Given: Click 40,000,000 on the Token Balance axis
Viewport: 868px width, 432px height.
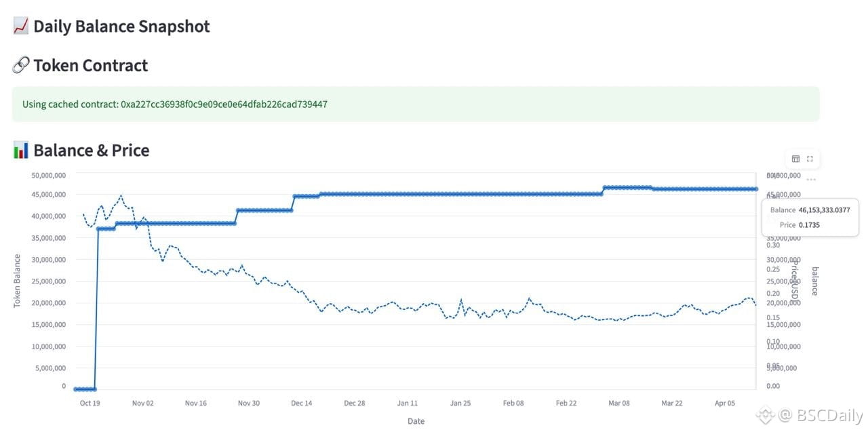Looking at the screenshot, I should point(49,216).
